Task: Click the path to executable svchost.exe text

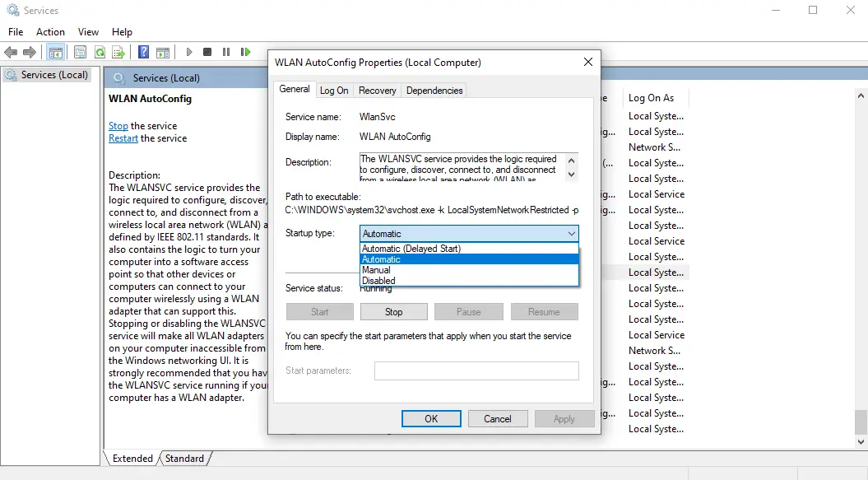Action: coord(432,210)
